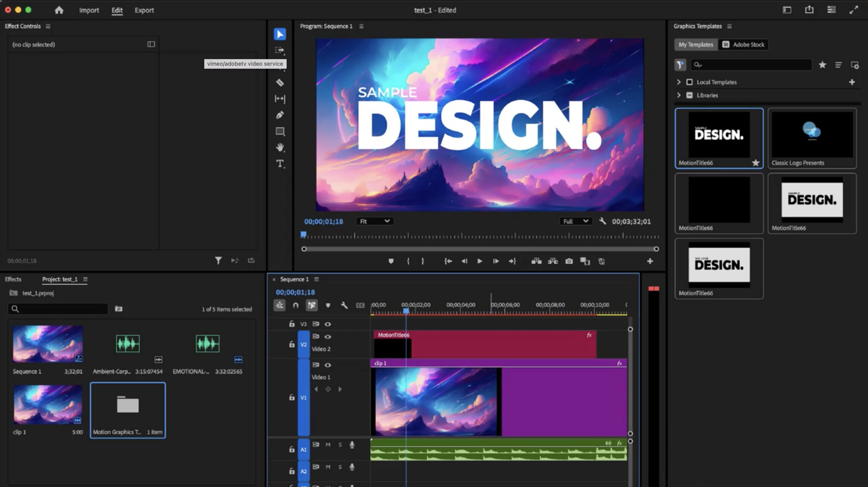
Task: Click the Graphics Templates search field
Action: pyautogui.click(x=751, y=65)
